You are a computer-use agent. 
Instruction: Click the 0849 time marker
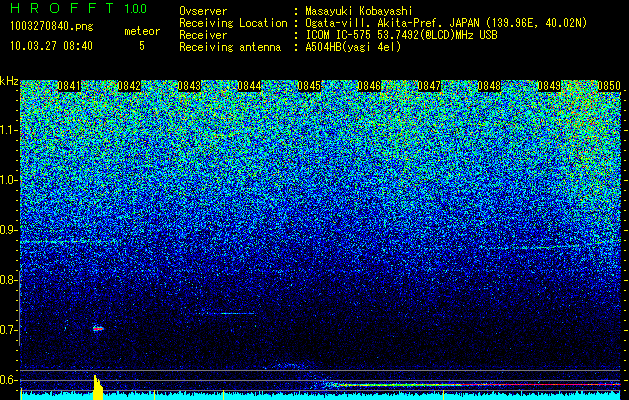click(x=549, y=86)
